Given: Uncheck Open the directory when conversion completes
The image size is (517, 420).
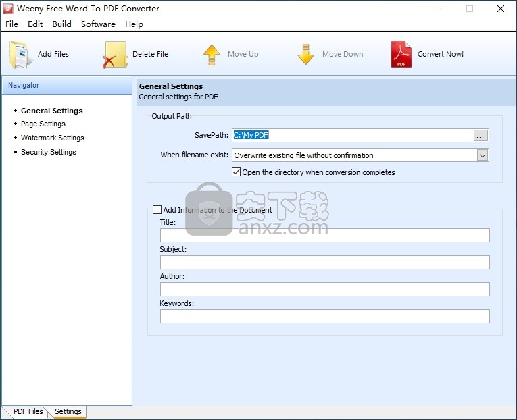Looking at the screenshot, I should click(236, 172).
